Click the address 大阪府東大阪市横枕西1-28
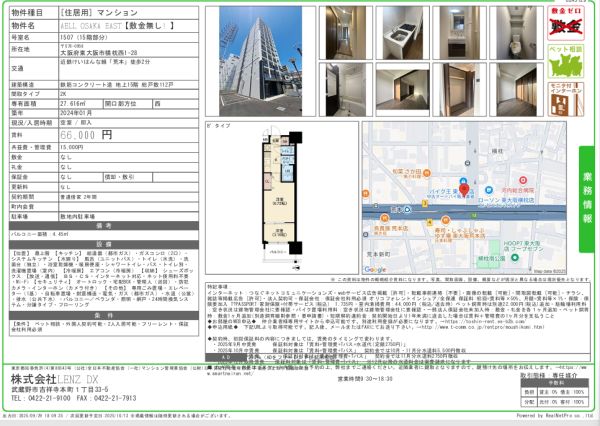The height and width of the screenshot is (426, 600). point(99,53)
